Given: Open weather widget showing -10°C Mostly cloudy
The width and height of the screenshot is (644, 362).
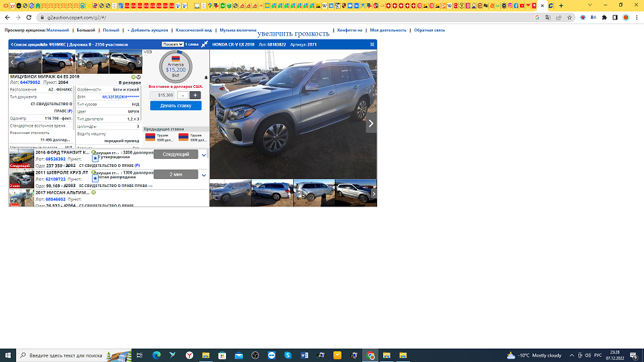Looking at the screenshot, I should (x=534, y=355).
